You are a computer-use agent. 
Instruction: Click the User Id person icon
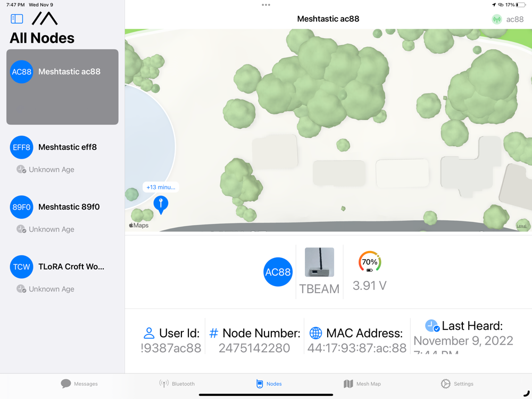pyautogui.click(x=149, y=333)
